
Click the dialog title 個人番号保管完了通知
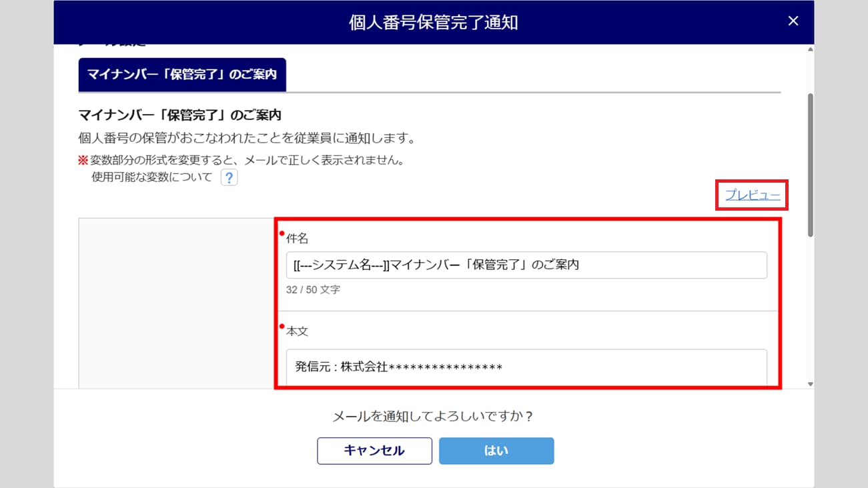pyautogui.click(x=433, y=23)
